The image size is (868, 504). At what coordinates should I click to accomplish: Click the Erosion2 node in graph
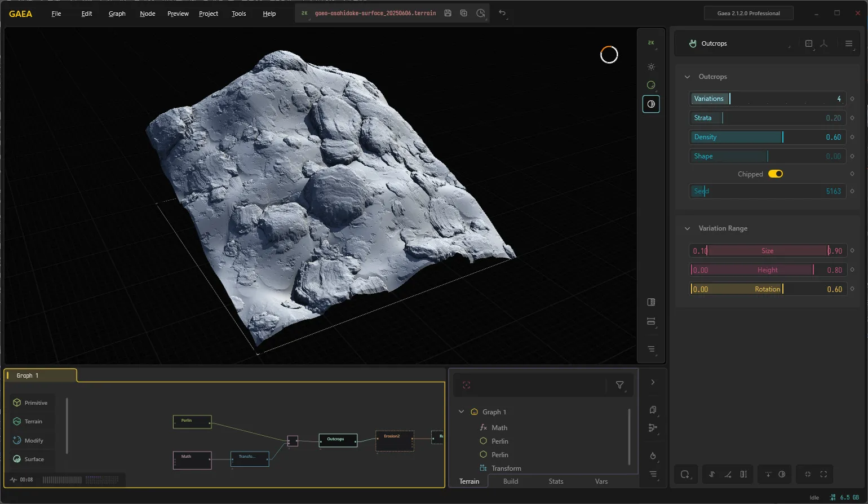point(395,441)
